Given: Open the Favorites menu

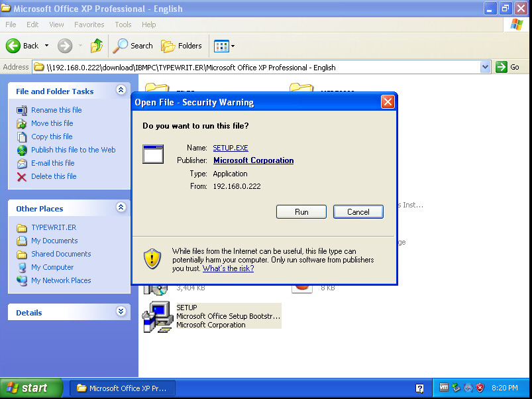Looking at the screenshot, I should [89, 25].
